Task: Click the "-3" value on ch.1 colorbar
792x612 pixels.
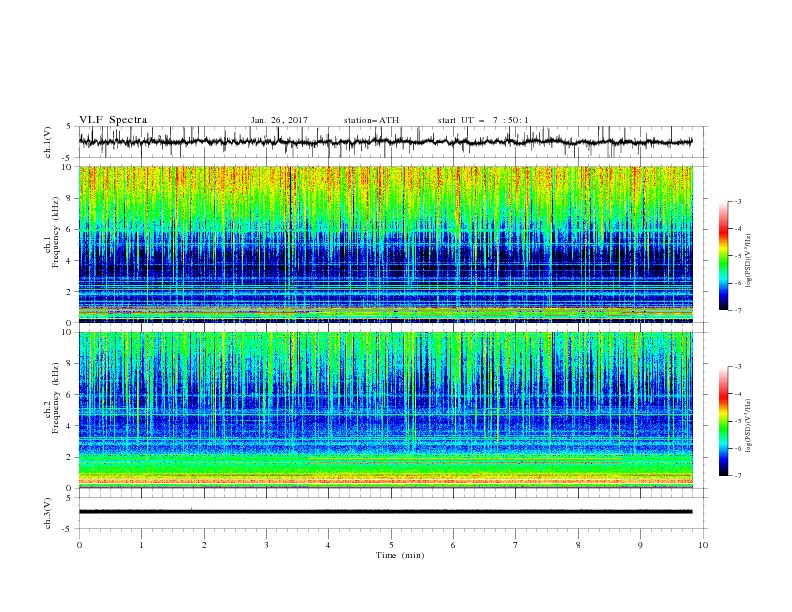Action: (x=738, y=201)
